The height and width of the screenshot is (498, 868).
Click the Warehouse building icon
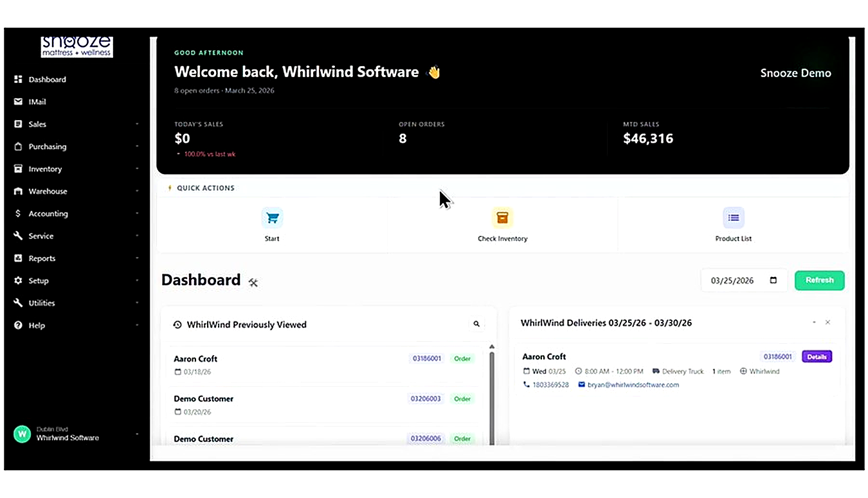pos(18,191)
